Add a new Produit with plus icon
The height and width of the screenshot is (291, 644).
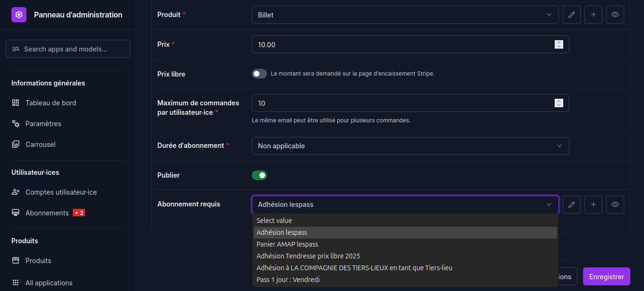click(593, 15)
